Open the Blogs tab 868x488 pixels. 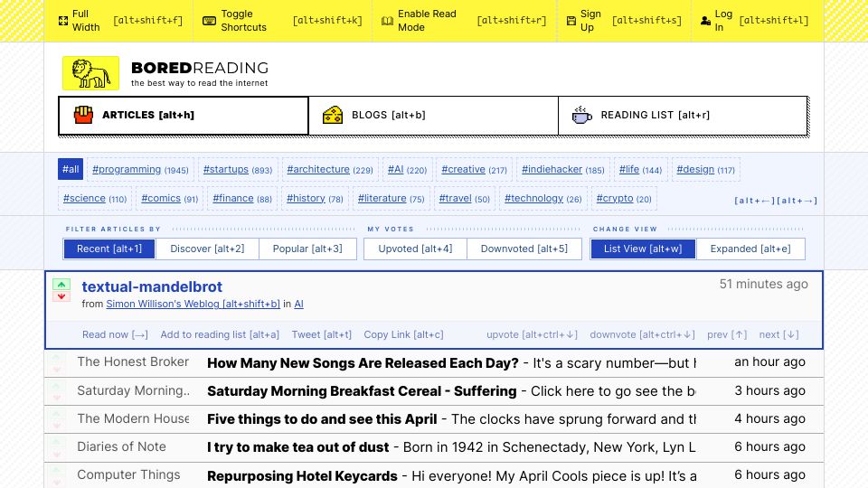(433, 115)
